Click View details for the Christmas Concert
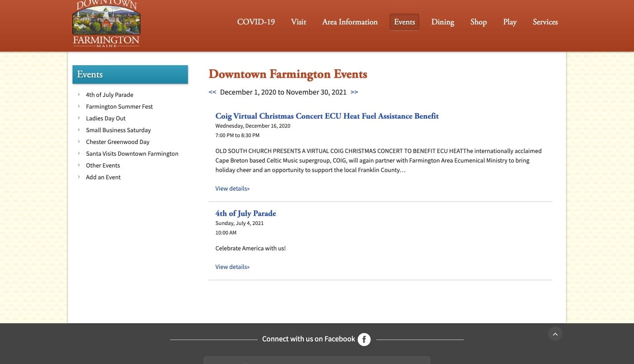634x364 pixels. (232, 188)
